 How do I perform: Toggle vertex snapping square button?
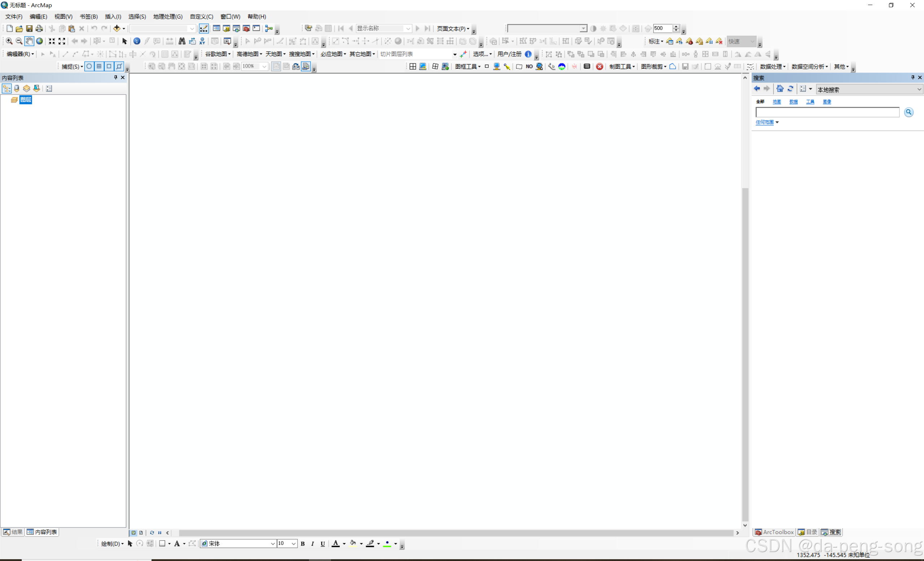coord(109,66)
